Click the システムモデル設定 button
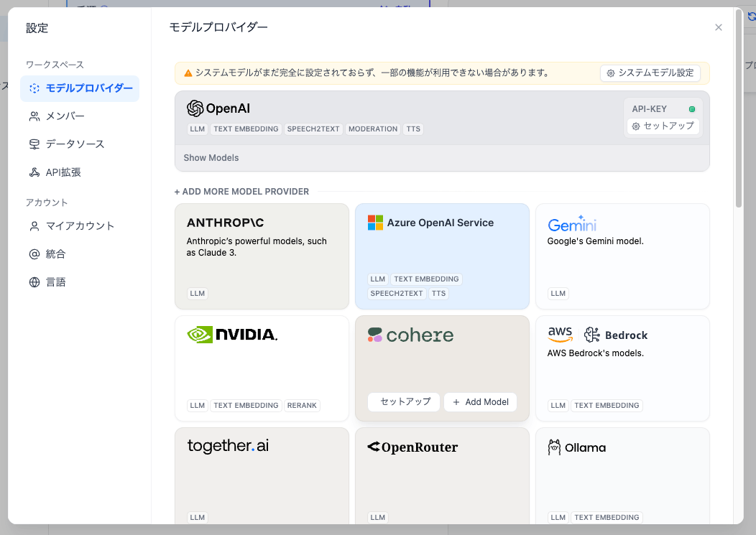This screenshot has height=535, width=756. click(650, 73)
